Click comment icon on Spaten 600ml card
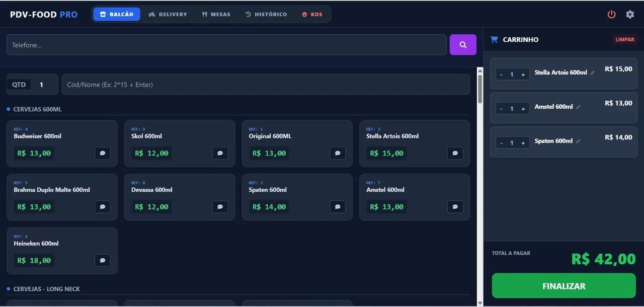The height and width of the screenshot is (307, 644). [x=338, y=207]
